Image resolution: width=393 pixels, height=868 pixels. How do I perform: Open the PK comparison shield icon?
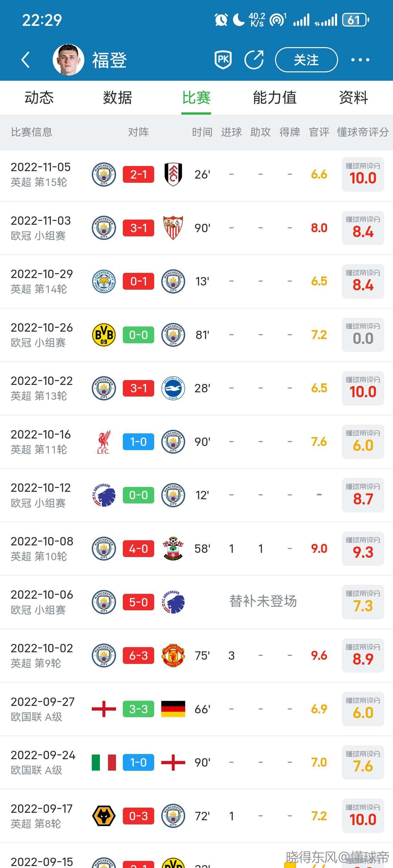click(223, 60)
